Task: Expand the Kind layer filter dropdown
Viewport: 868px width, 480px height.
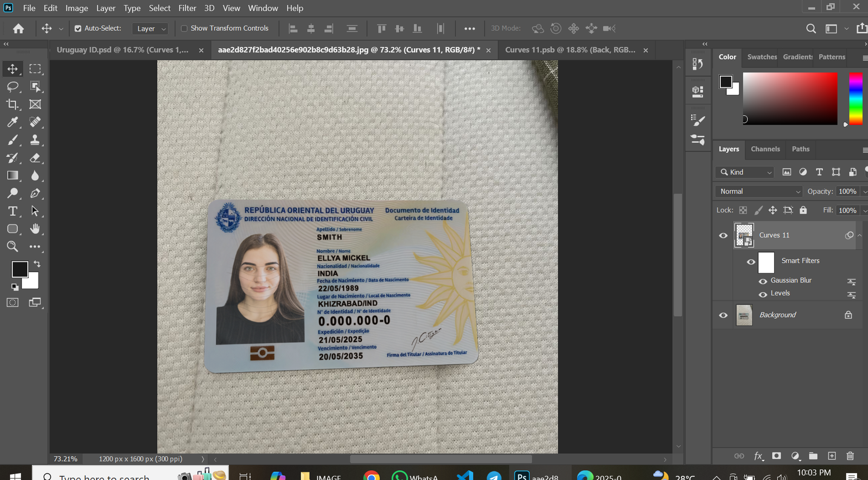Action: click(x=746, y=172)
